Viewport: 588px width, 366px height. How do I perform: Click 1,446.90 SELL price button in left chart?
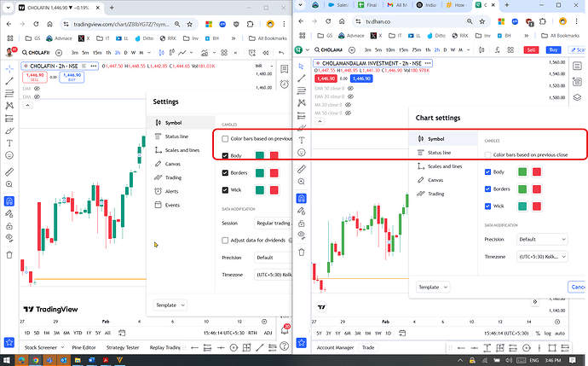(x=34, y=77)
